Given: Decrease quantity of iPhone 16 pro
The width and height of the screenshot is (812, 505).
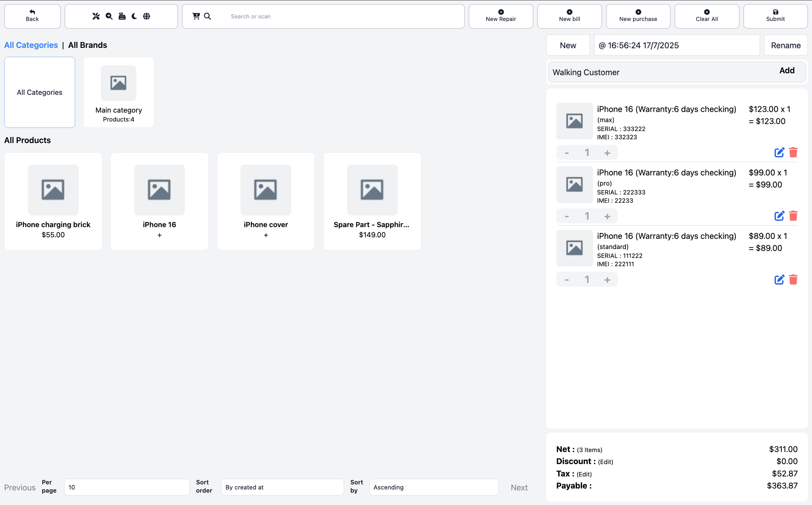Looking at the screenshot, I should pos(567,216).
